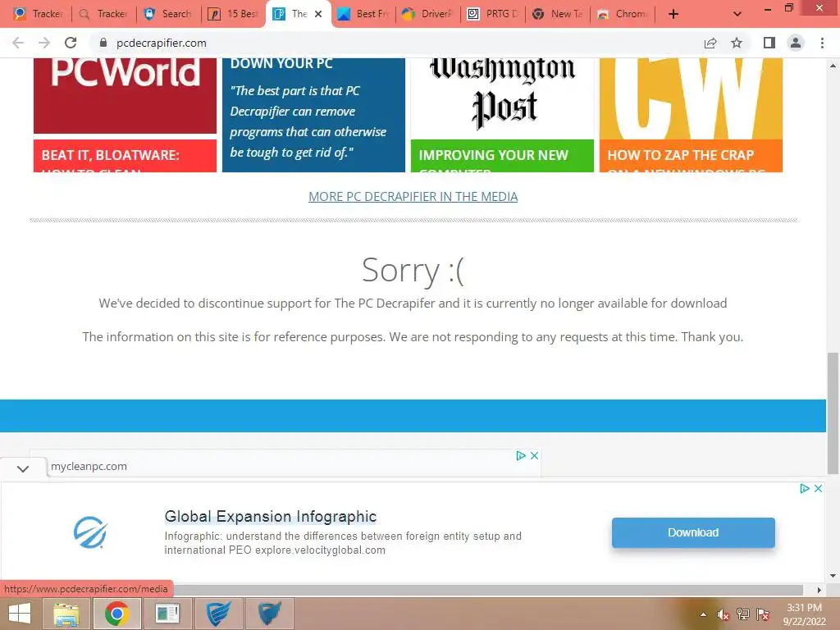Go back to the previous page
The width and height of the screenshot is (840, 630).
18,43
